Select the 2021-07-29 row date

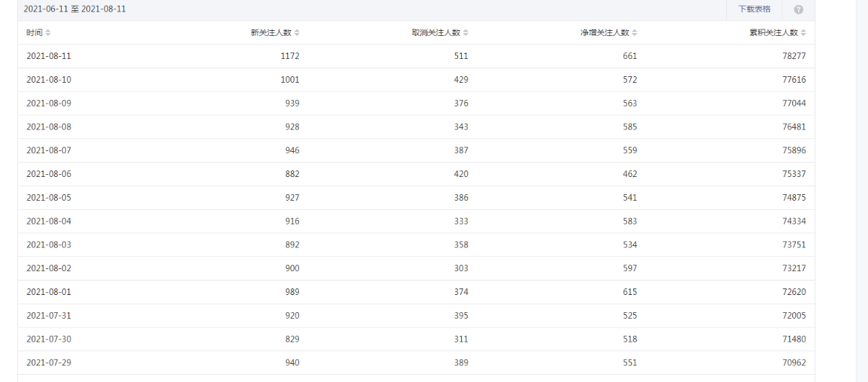tap(49, 363)
